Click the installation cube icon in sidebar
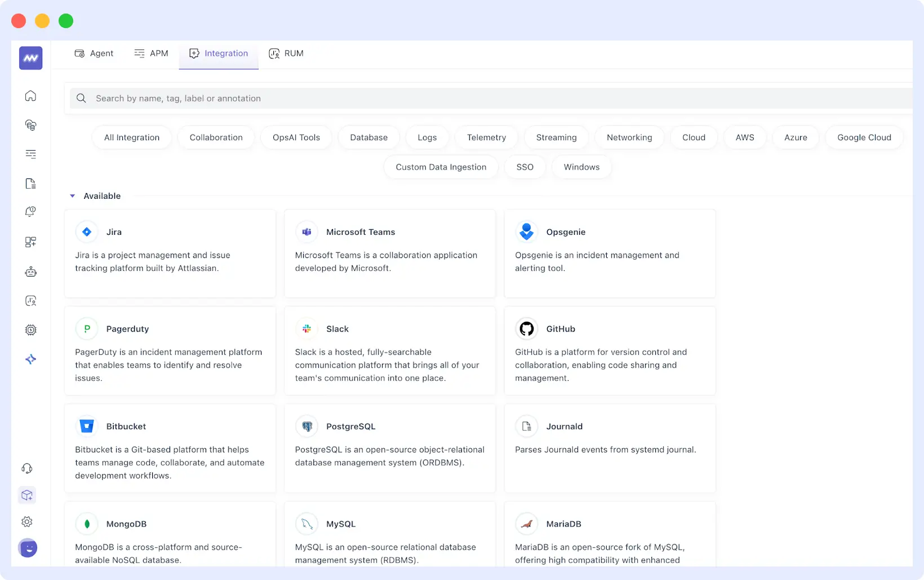 tap(27, 496)
